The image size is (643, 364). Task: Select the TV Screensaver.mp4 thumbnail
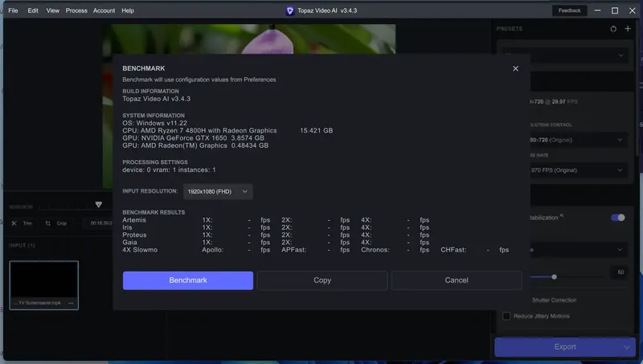[44, 285]
